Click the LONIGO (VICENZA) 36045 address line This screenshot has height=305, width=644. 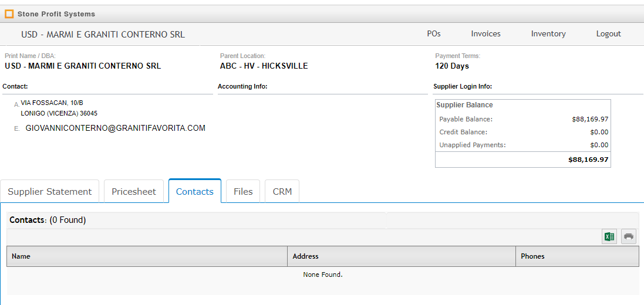59,113
